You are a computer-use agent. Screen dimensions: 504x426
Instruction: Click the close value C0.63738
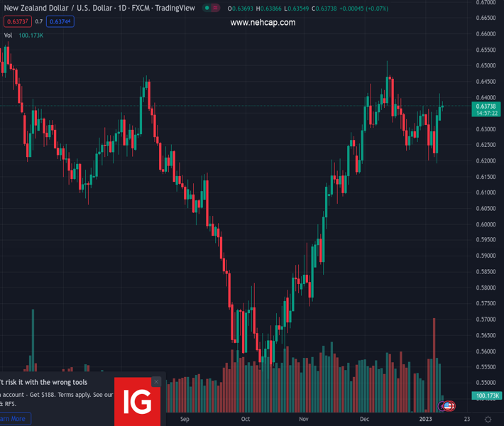(x=324, y=9)
